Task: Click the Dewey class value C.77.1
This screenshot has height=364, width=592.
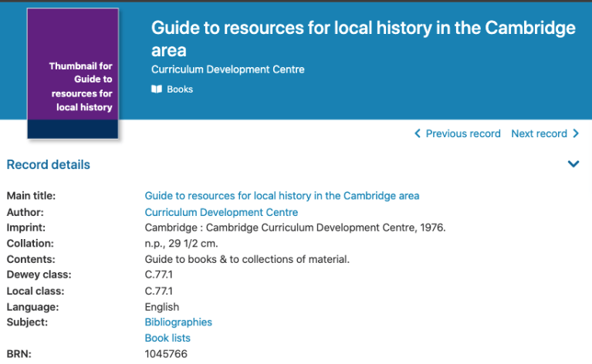Action: (x=159, y=275)
